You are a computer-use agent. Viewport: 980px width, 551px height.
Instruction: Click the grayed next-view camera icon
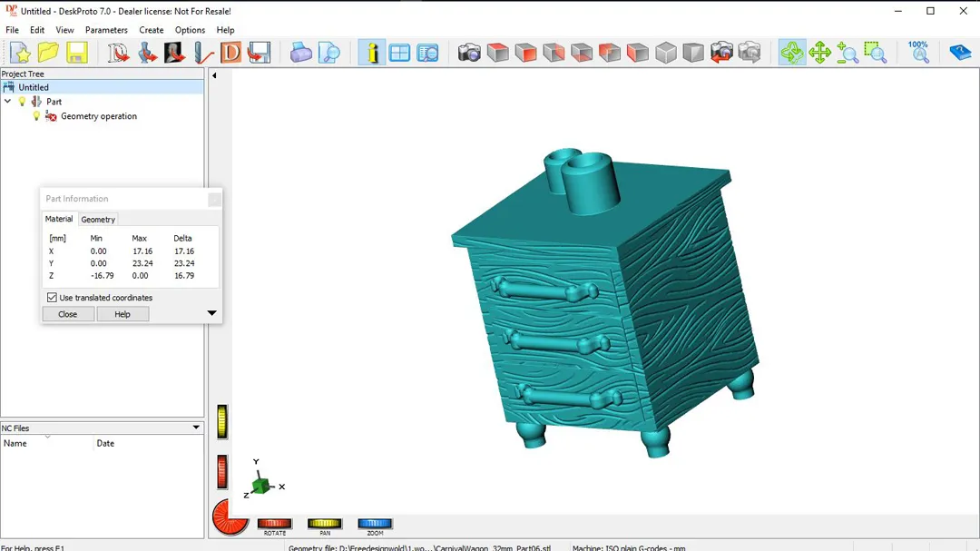point(750,53)
